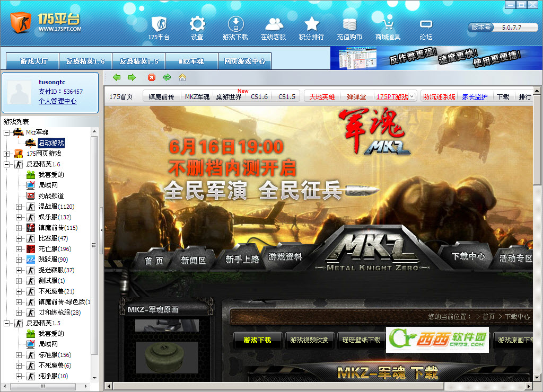Viewport: 543px width, 392px height.
Task: Click the 跳跃服(90) KZ icon
Action: (31, 260)
